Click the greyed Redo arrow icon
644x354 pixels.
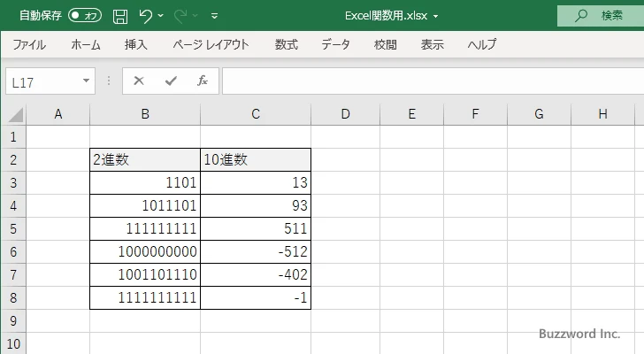coord(180,16)
